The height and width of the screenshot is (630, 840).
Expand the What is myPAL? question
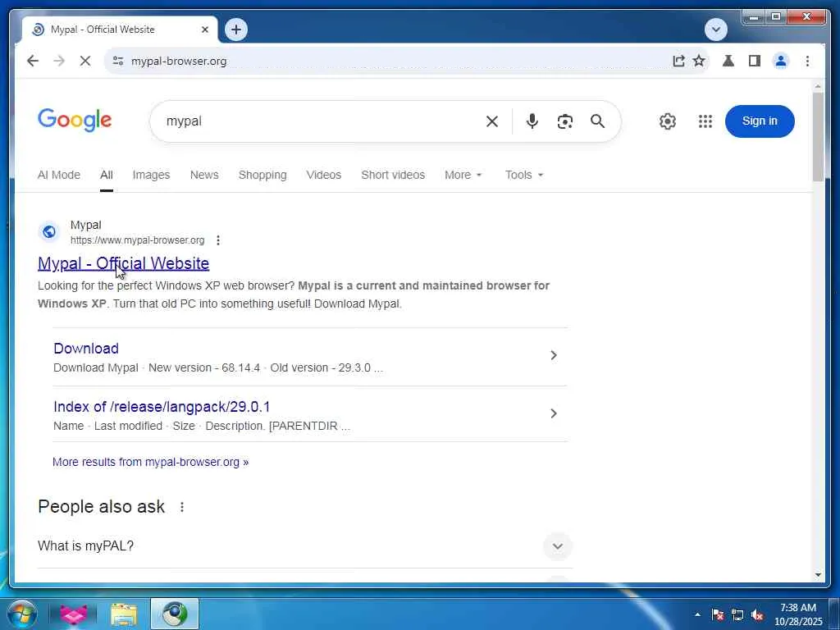tap(305, 546)
